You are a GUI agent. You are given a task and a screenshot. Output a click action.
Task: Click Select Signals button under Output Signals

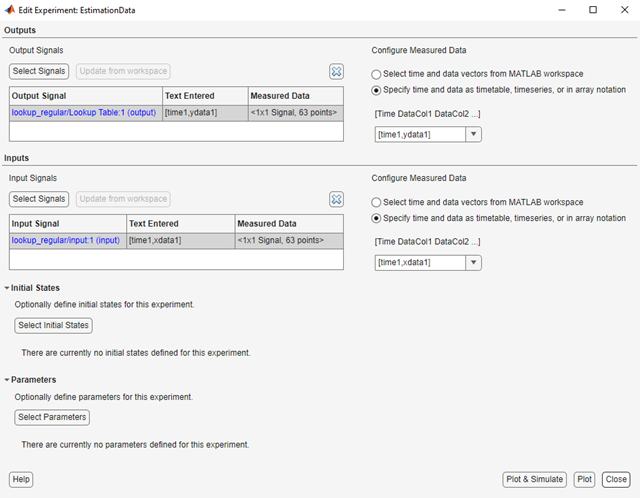(x=39, y=71)
